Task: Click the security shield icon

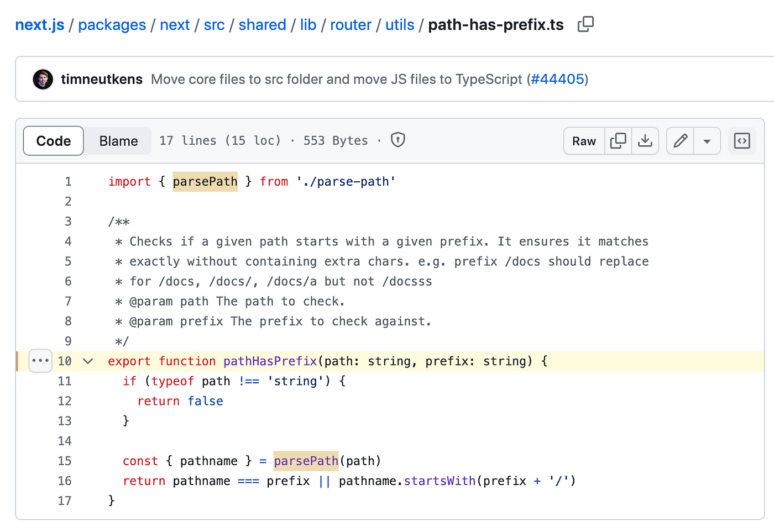Action: pyautogui.click(x=398, y=140)
